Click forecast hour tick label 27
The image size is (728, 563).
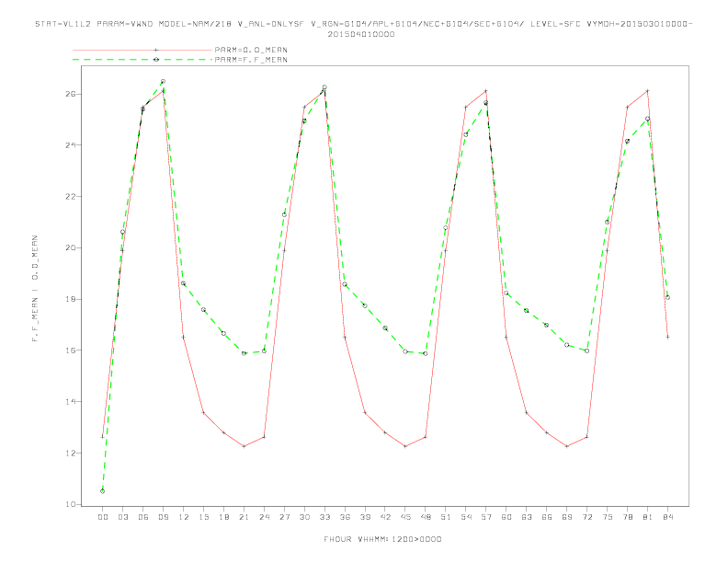[284, 517]
